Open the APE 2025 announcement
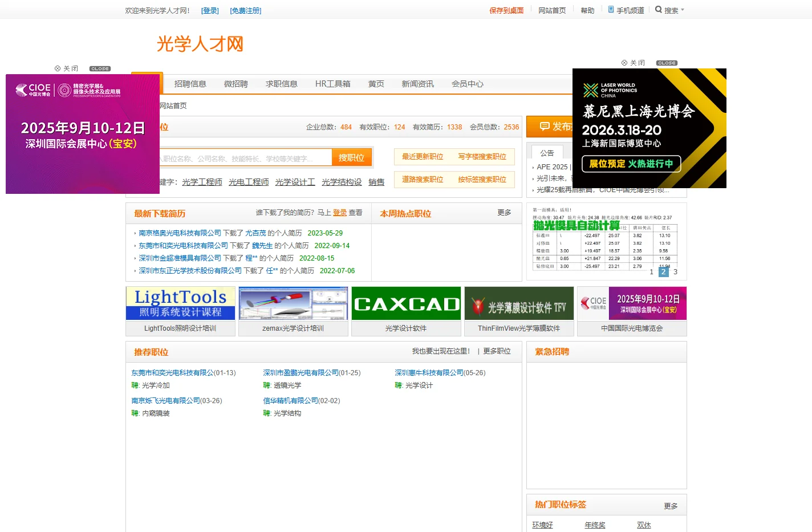 point(554,167)
